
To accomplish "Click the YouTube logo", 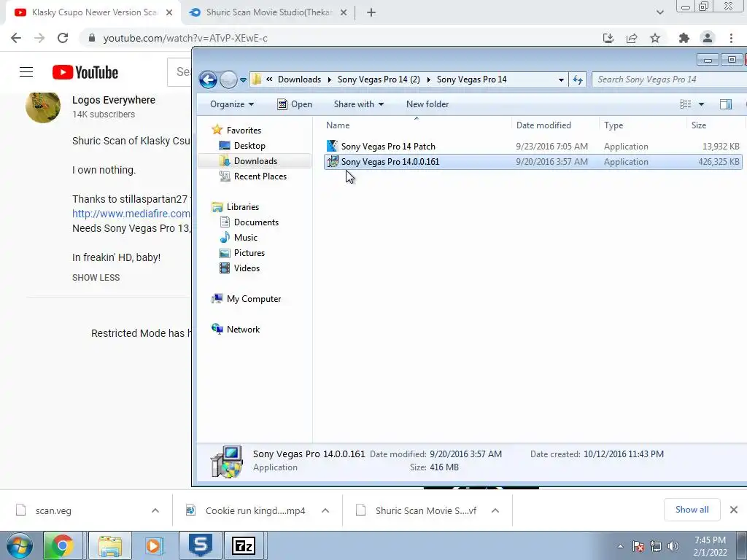I will 85,72.
